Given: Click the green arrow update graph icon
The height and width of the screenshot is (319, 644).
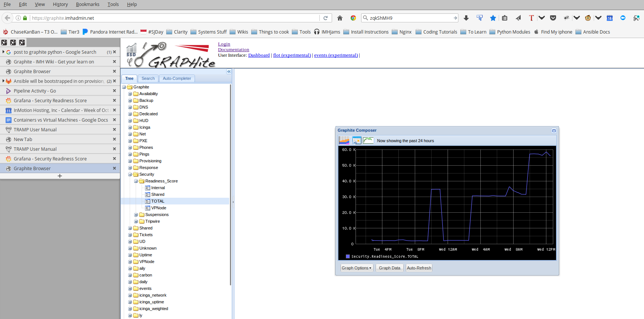Looking at the screenshot, I should pos(368,140).
